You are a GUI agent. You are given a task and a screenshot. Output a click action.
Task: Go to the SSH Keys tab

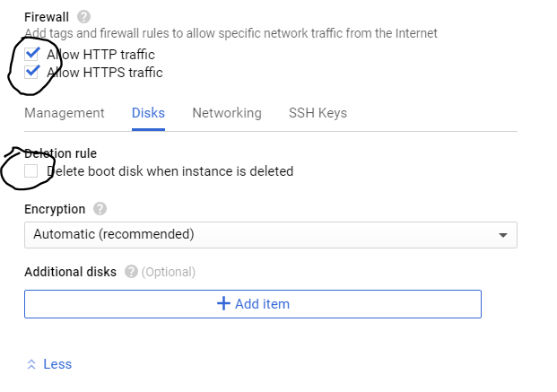(318, 113)
